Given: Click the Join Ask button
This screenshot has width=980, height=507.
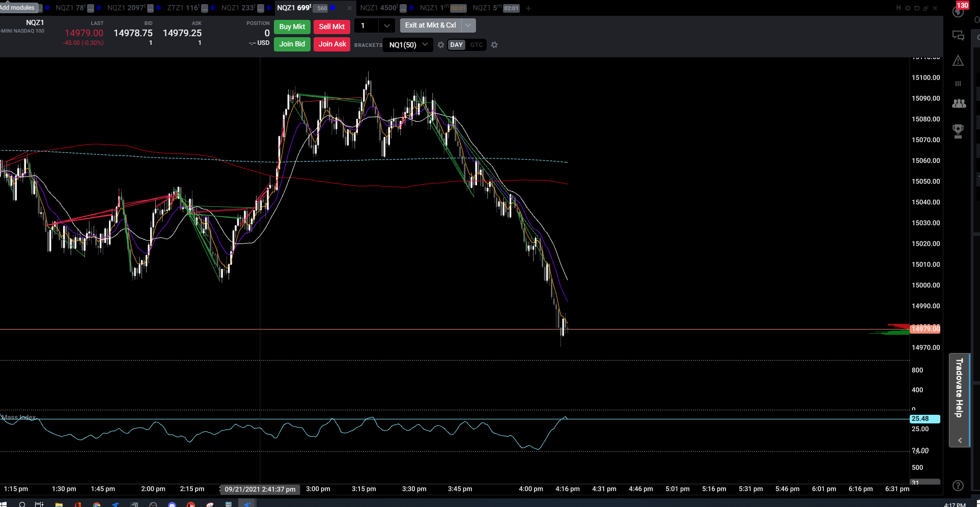Looking at the screenshot, I should pyautogui.click(x=332, y=44).
